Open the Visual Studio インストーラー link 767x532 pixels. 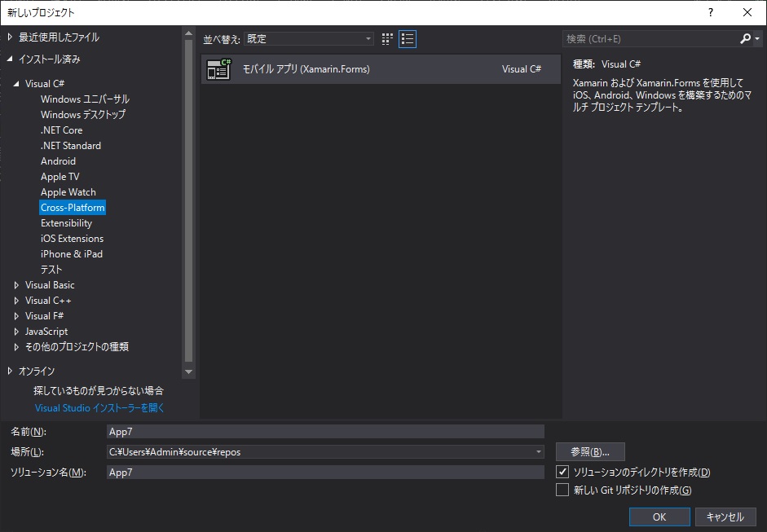101,407
